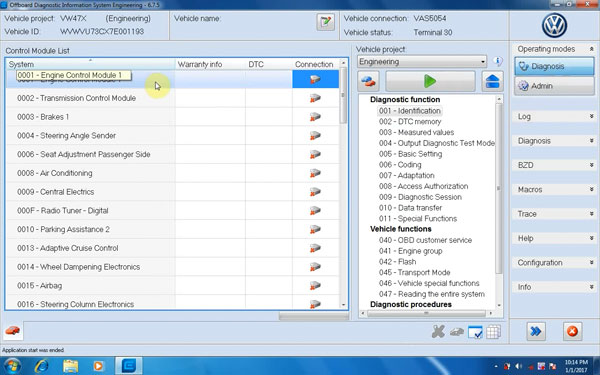Image resolution: width=600 pixels, height=375 pixels.
Task: Select 008 - Access Authorization function
Action: tap(423, 186)
